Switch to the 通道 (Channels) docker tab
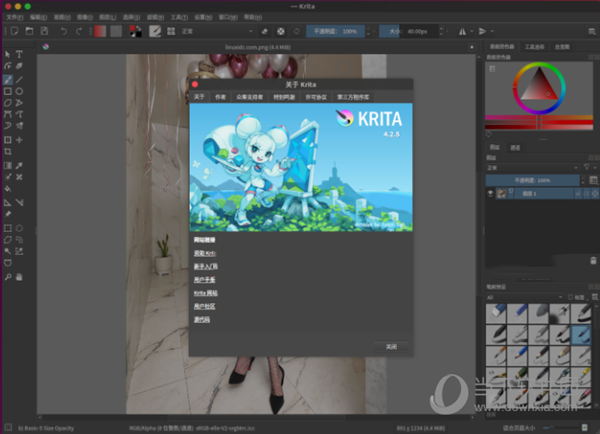This screenshot has height=434, width=600. coord(515,148)
